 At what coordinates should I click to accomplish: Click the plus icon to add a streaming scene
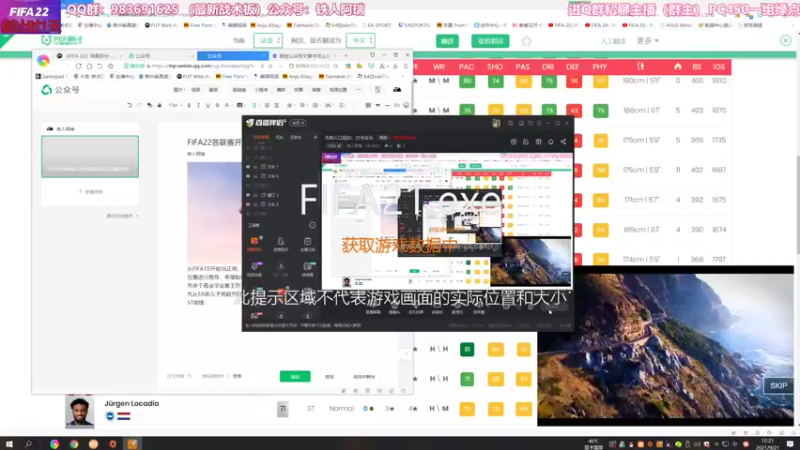(x=315, y=137)
